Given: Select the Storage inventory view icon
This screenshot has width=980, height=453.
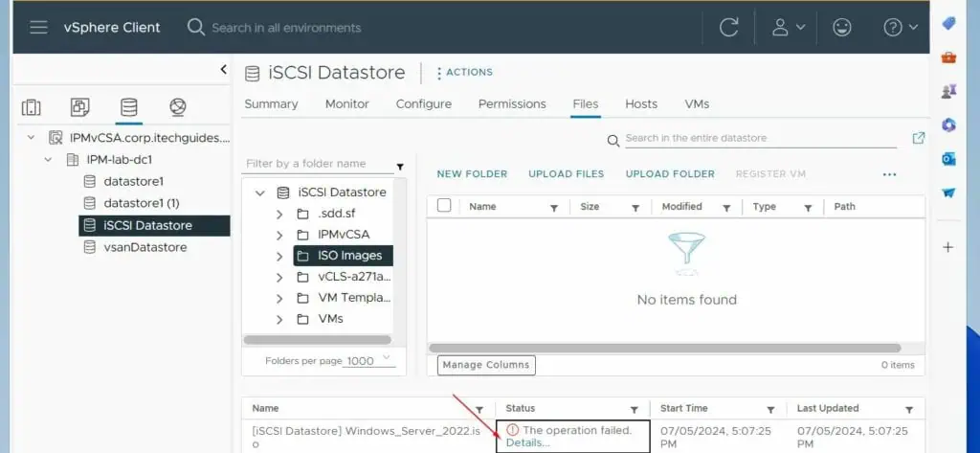Looking at the screenshot, I should 129,107.
